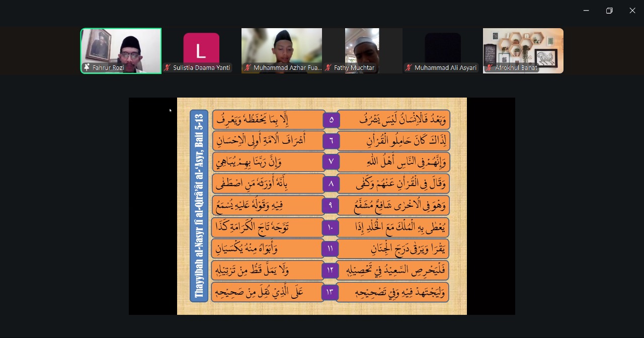
Task: Click the purple verse number 9 badge
Action: point(331,205)
